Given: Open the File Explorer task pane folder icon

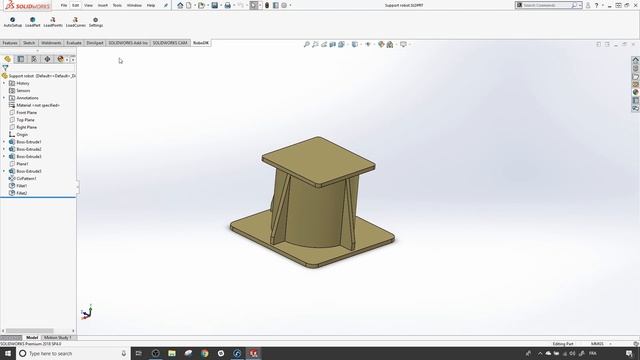Looking at the screenshot, I should 636,76.
